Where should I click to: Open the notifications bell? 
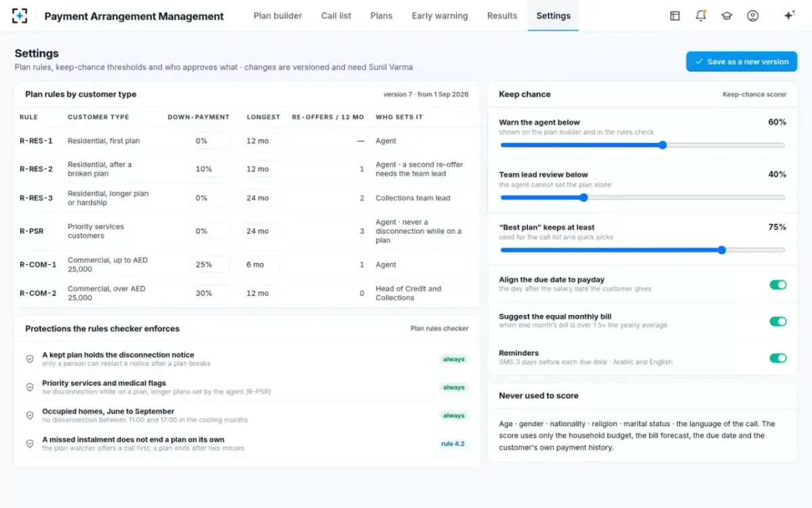tap(701, 16)
